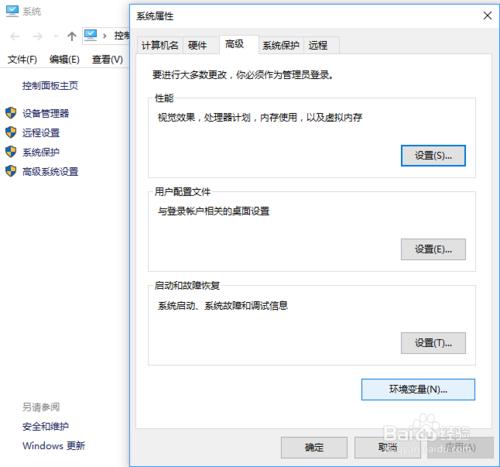The height and width of the screenshot is (467, 500).
Task: Open the 编辑(E) menu
Action: point(64,60)
